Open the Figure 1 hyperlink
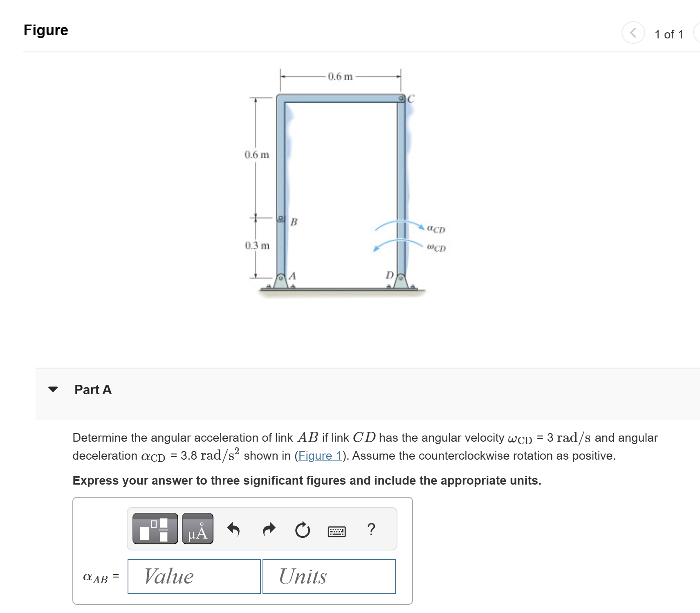Image resolution: width=700 pixels, height=613 pixels. [320, 456]
